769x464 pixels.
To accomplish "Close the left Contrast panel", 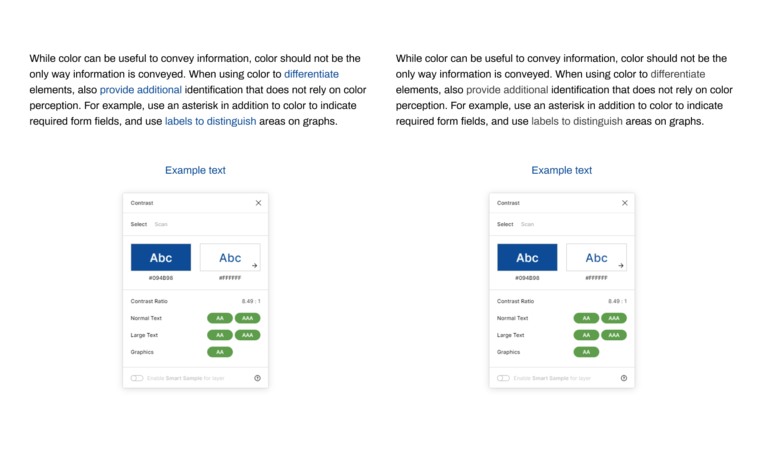I will coord(258,203).
